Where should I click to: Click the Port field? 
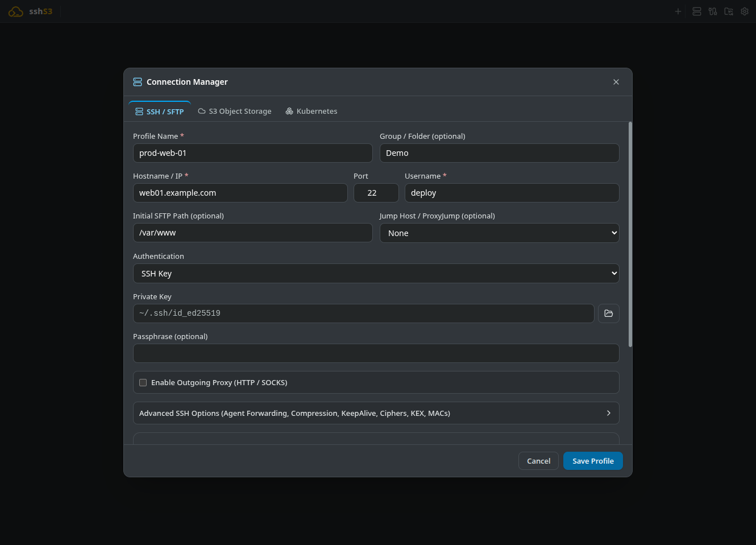pyautogui.click(x=376, y=193)
